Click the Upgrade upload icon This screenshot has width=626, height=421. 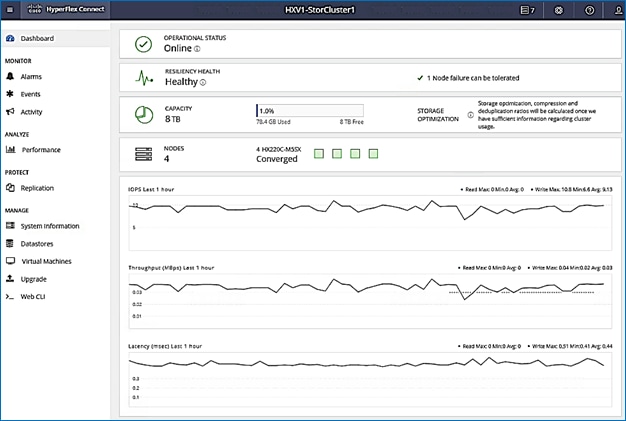coord(10,279)
